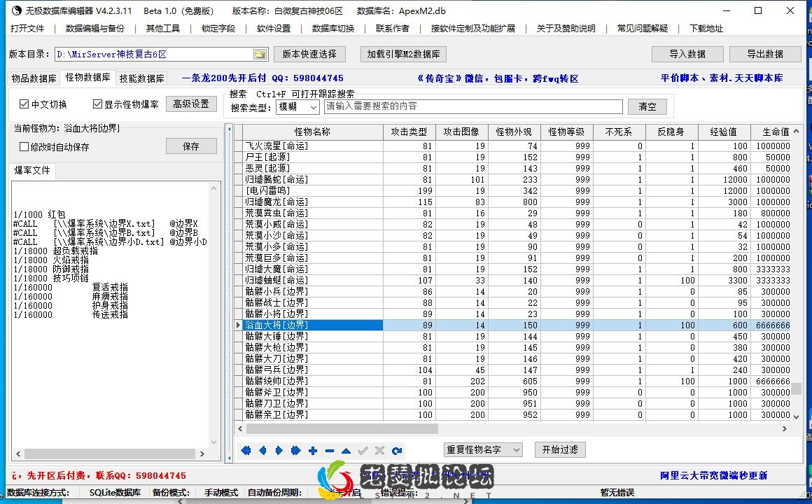
Task: Open the 重复怪物名字 filter dropdown
Action: click(x=482, y=449)
